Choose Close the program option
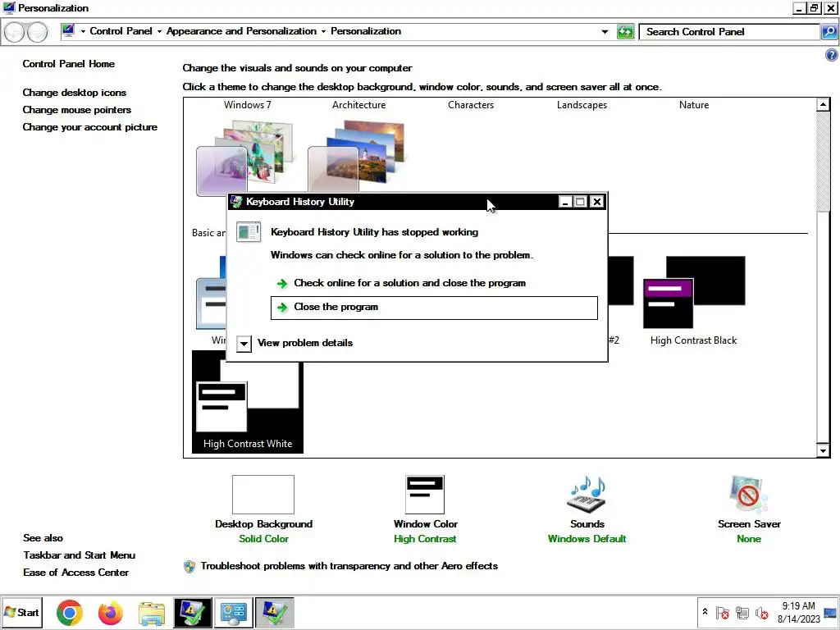Screen dimensions: 840x630 click(434, 308)
